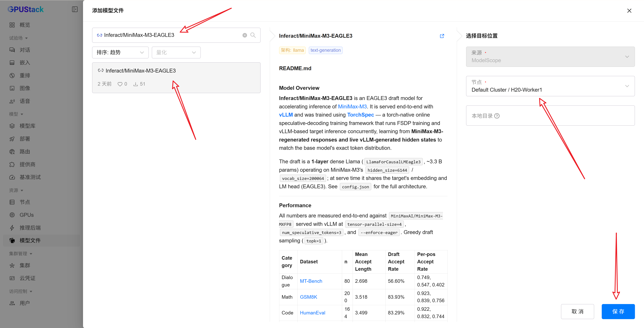Clear the model search text
The height and width of the screenshot is (328, 644).
click(245, 35)
